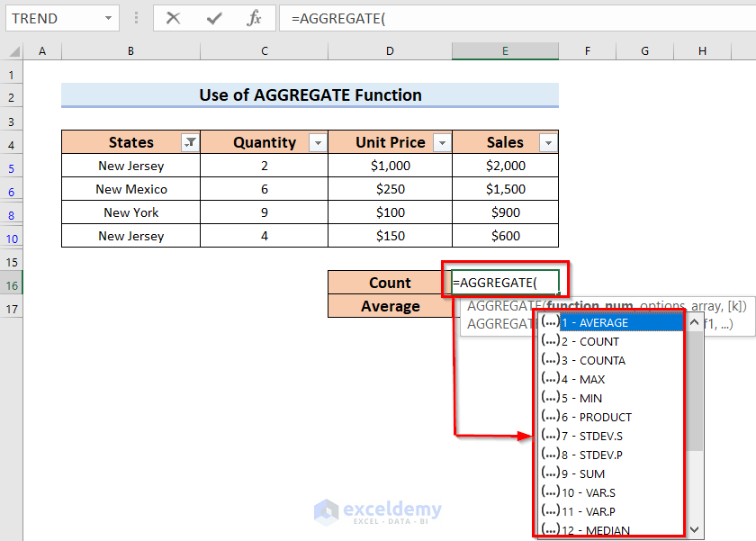Open the Quantity column filter dropdown

[x=319, y=142]
